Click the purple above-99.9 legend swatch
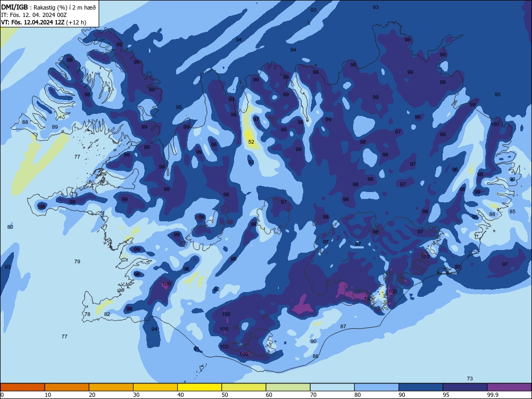The height and width of the screenshot is (399, 532). point(509,387)
